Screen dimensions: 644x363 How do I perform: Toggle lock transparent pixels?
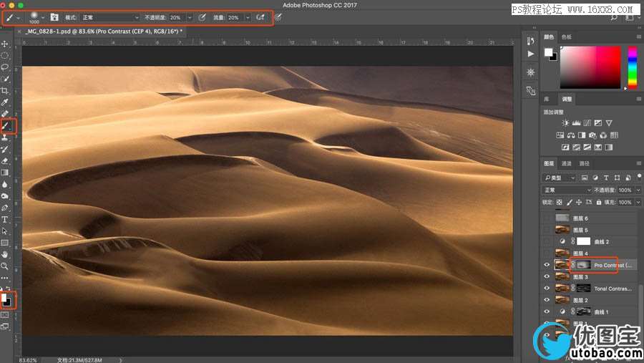559,202
